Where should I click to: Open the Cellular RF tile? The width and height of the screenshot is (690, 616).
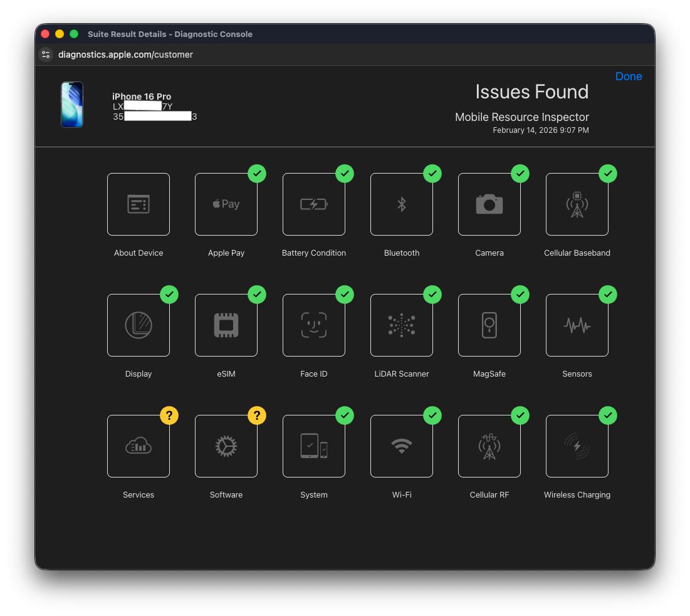pyautogui.click(x=489, y=446)
